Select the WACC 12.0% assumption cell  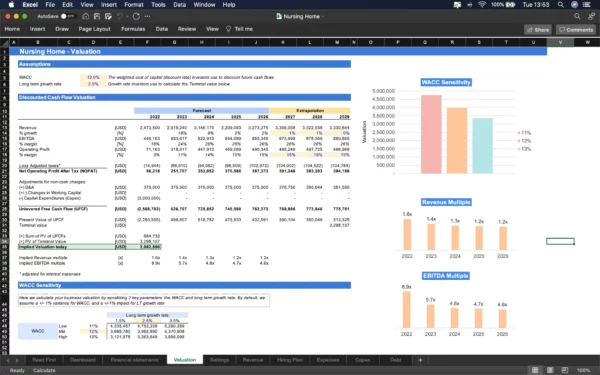[93, 77]
